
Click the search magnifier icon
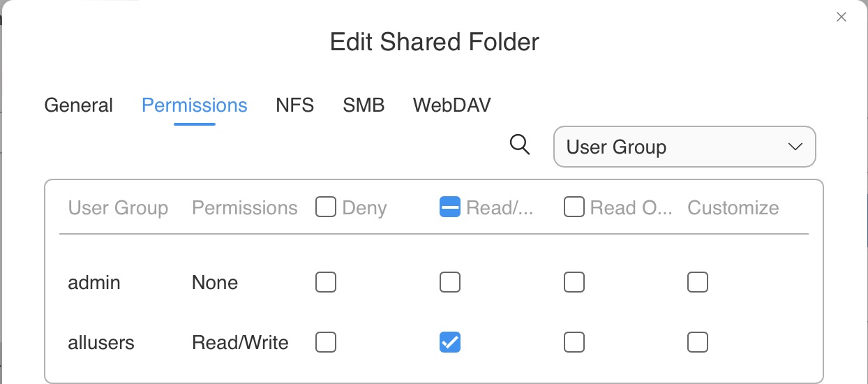(520, 145)
